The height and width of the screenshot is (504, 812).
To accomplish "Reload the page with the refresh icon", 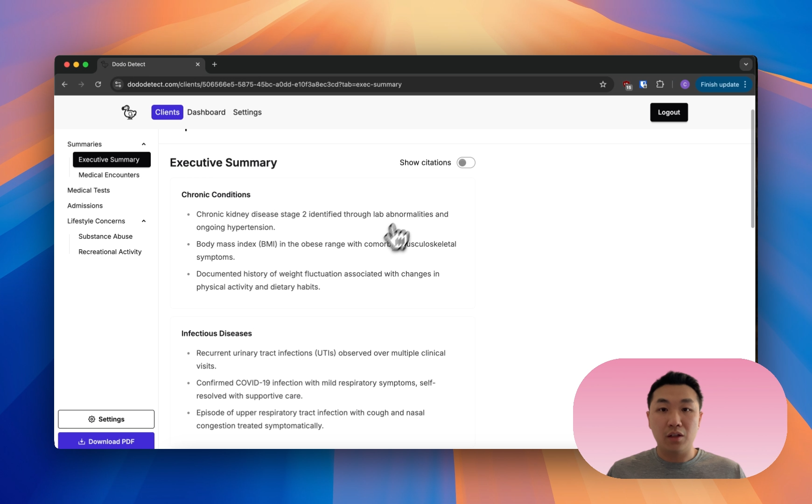I will [x=98, y=84].
